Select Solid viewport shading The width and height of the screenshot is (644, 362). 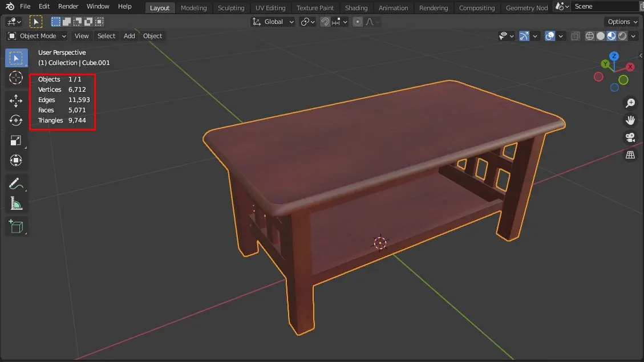pyautogui.click(x=601, y=36)
